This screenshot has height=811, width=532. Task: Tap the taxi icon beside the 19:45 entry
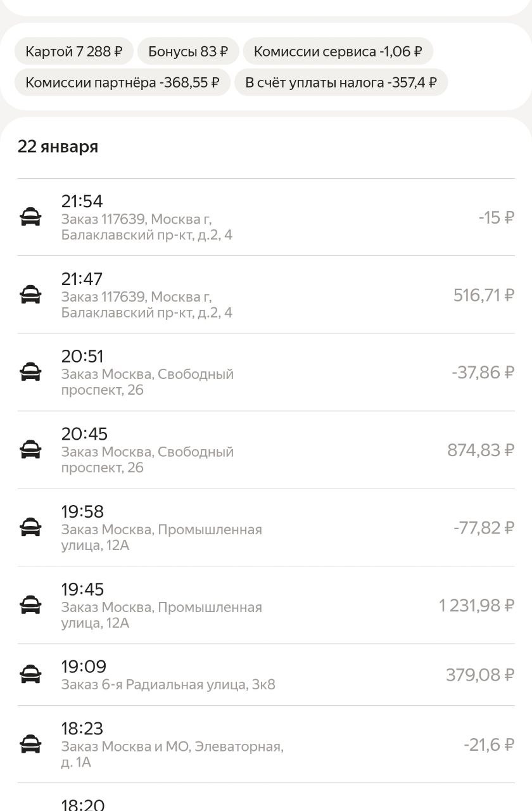(30, 606)
